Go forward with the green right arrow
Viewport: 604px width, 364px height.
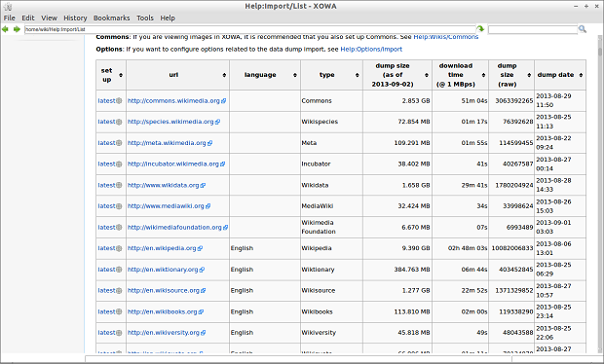point(17,29)
